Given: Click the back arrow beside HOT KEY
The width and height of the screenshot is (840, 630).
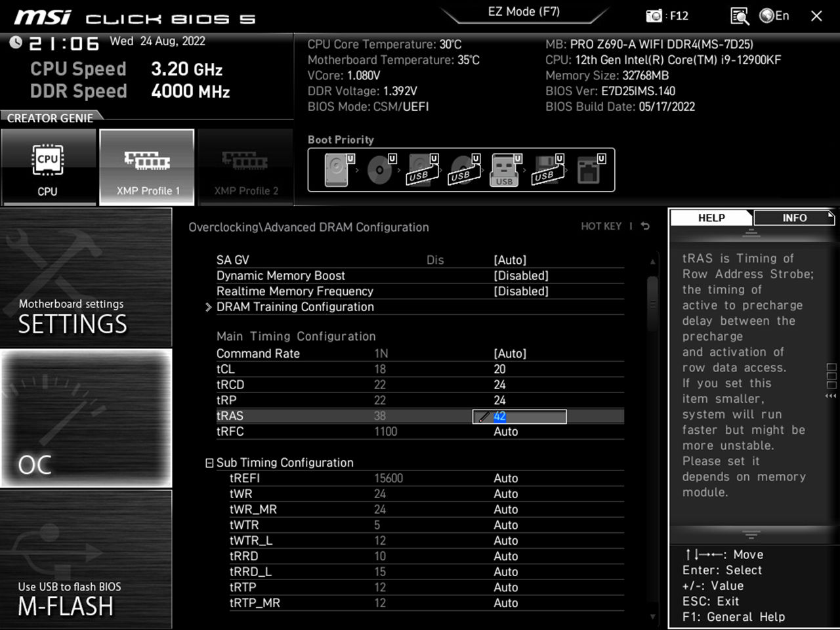Looking at the screenshot, I should point(645,226).
